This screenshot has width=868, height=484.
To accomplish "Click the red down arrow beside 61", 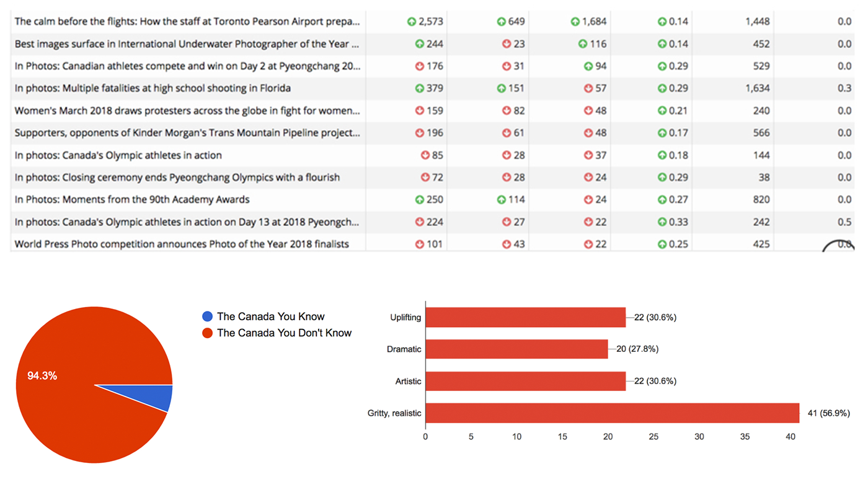I will point(507,133).
